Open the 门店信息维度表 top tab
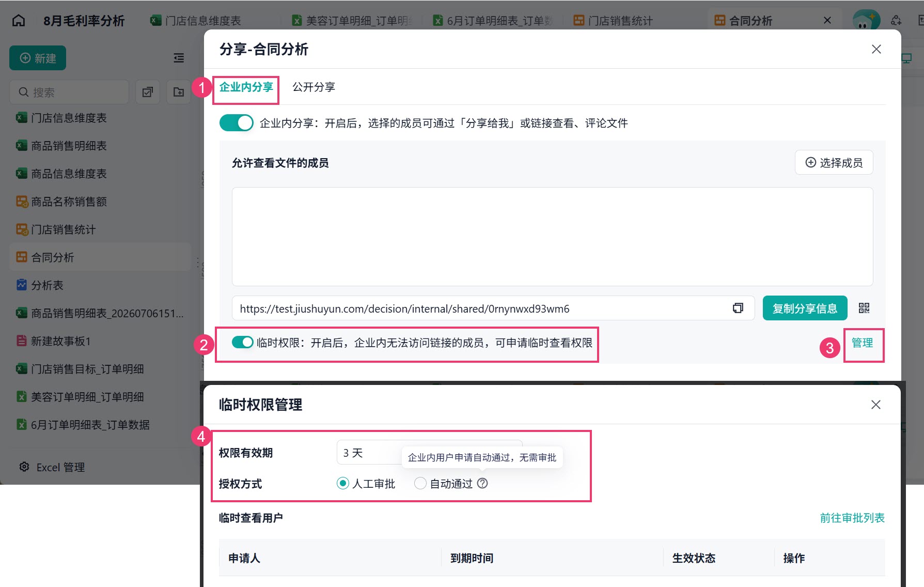The image size is (924, 587). click(196, 21)
